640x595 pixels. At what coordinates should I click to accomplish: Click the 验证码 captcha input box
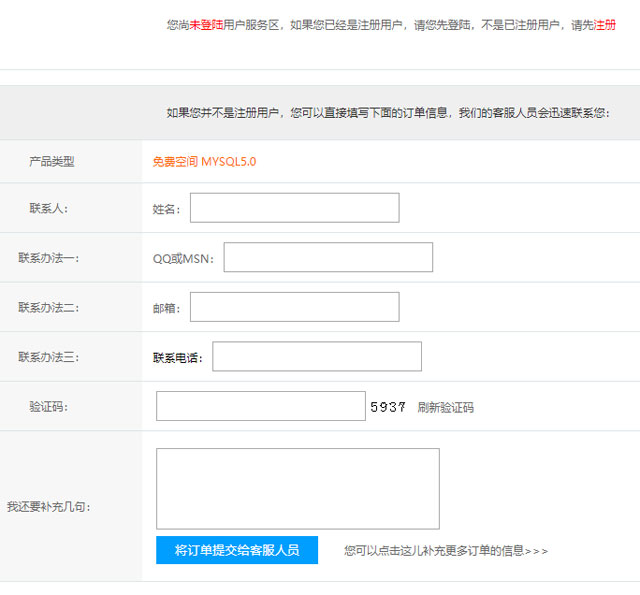[x=261, y=406]
